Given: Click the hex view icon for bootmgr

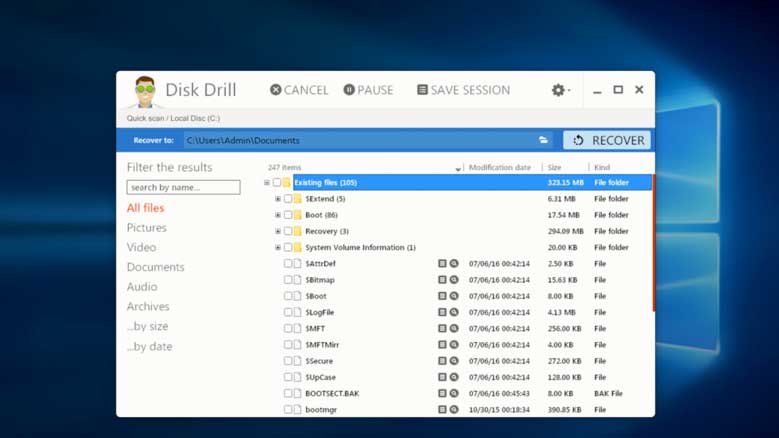Looking at the screenshot, I should pyautogui.click(x=442, y=410).
